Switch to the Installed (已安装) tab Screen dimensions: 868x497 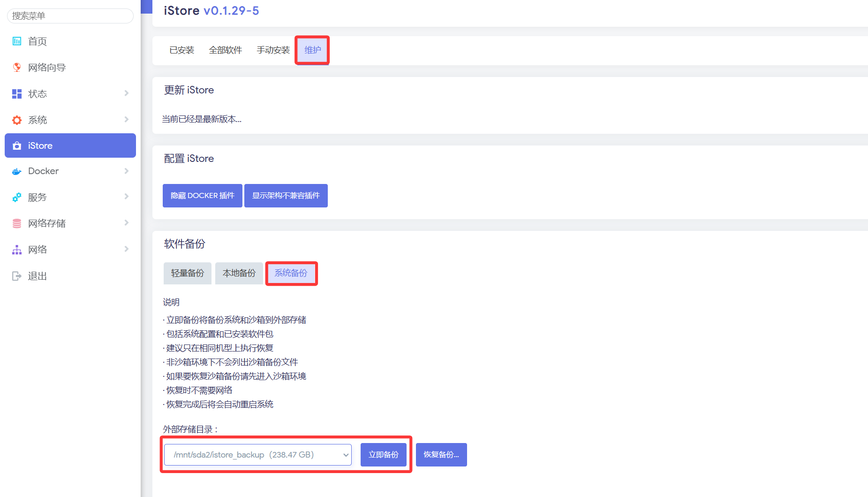[181, 50]
